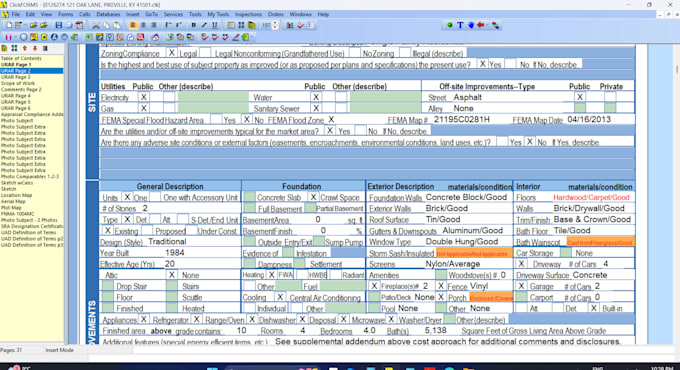This screenshot has height=370, width=680.
Task: Click the Year Built field showing 1984
Action: 175,252
